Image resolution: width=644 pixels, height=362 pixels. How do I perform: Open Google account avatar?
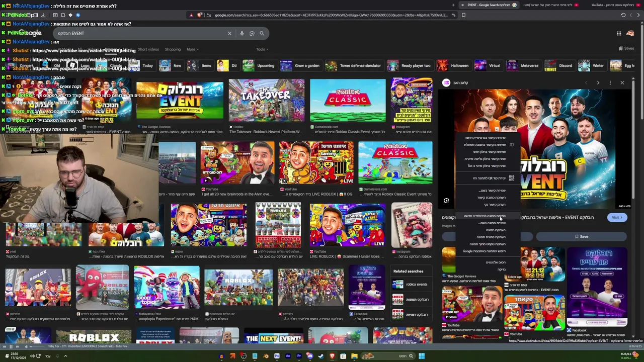pos(630,33)
